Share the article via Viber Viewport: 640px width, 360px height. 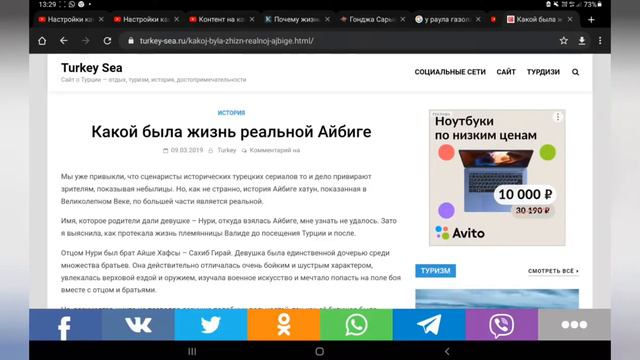pyautogui.click(x=502, y=325)
